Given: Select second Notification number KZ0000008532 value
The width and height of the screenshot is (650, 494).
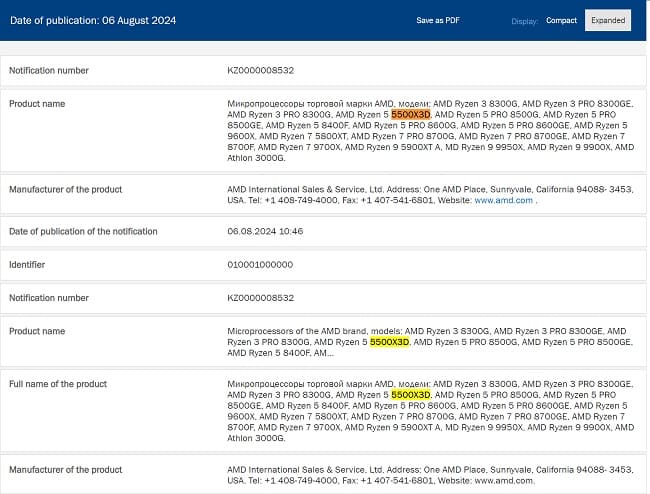Looking at the screenshot, I should click(260, 298).
